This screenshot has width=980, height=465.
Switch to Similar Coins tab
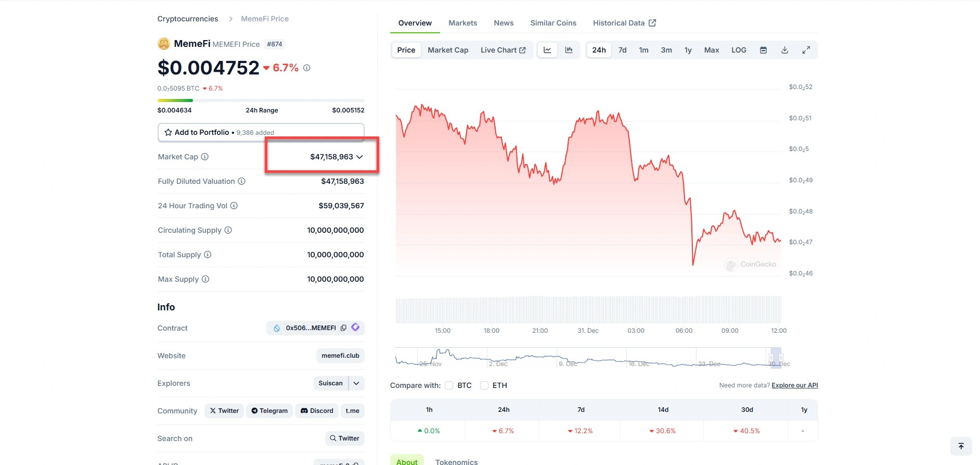553,23
